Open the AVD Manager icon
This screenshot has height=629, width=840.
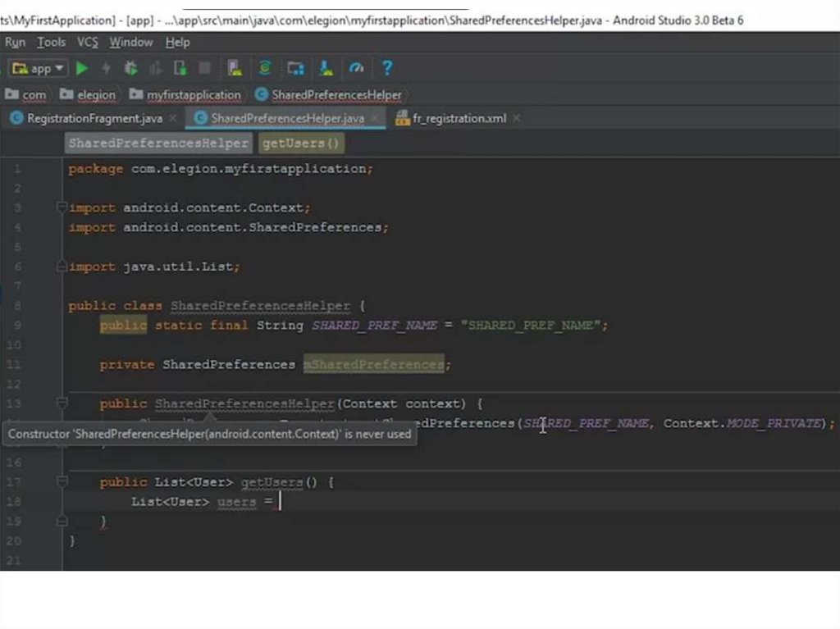(235, 69)
